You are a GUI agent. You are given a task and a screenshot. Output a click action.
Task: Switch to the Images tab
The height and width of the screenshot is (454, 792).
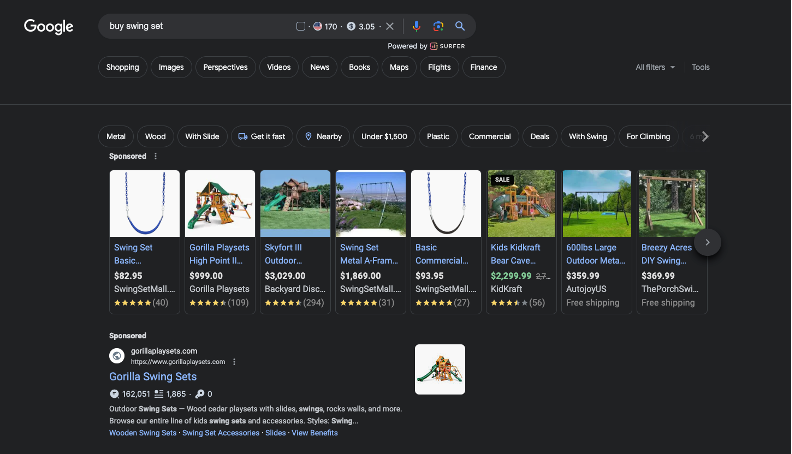coord(171,67)
